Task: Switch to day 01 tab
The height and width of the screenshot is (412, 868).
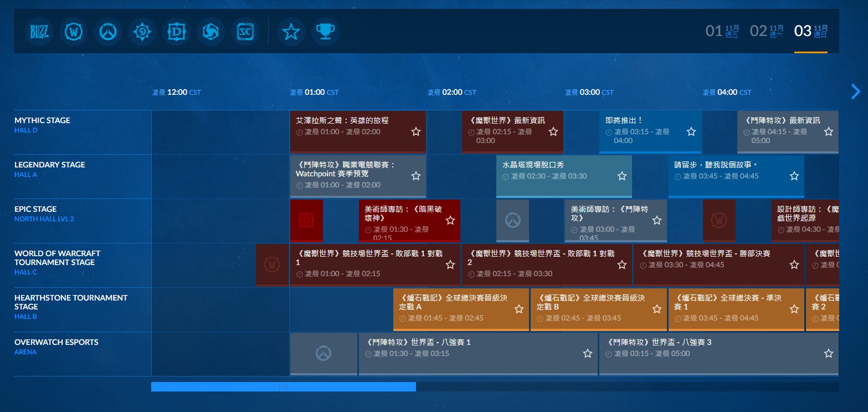Action: [722, 31]
